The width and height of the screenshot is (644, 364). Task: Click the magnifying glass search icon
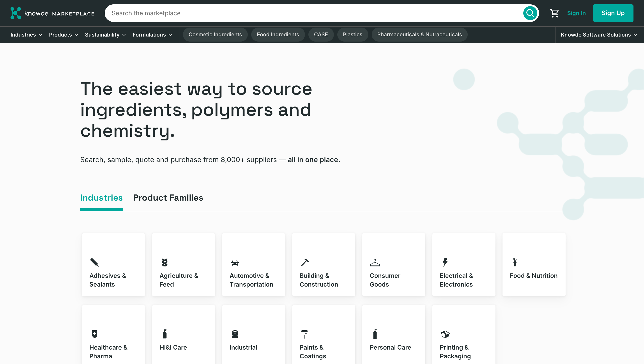(530, 13)
